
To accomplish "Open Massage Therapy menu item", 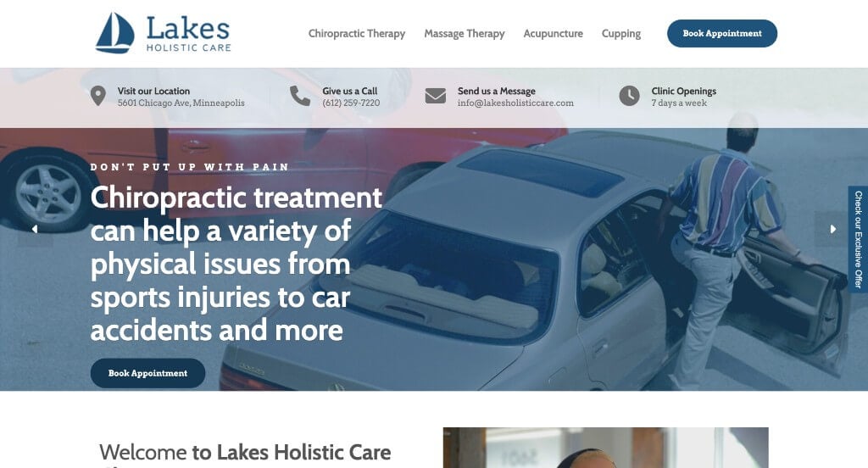I will 465,34.
